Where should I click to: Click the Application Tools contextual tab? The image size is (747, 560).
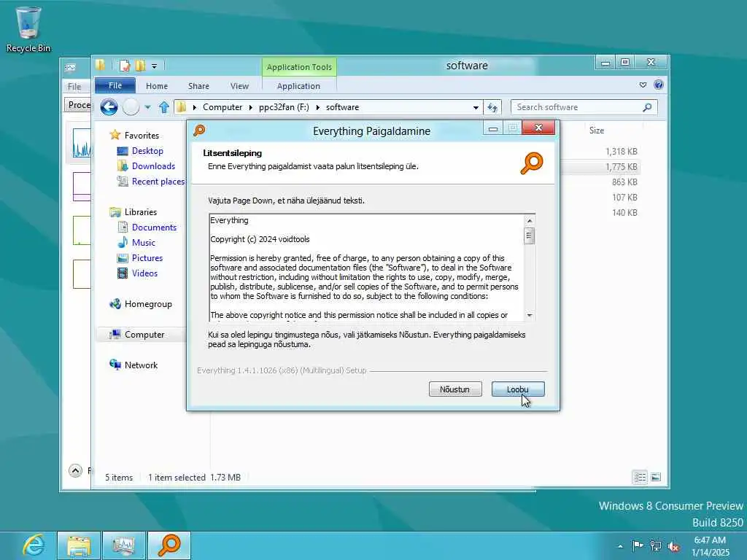click(x=299, y=67)
